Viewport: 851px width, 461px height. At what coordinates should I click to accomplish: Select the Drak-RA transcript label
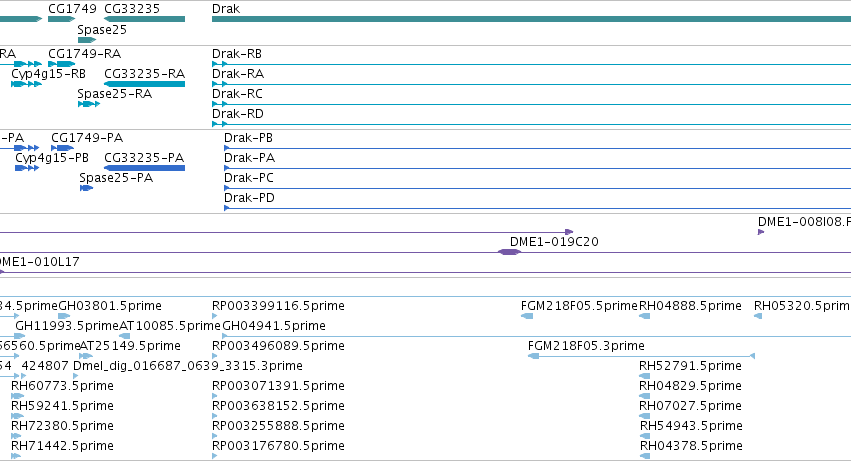point(238,74)
